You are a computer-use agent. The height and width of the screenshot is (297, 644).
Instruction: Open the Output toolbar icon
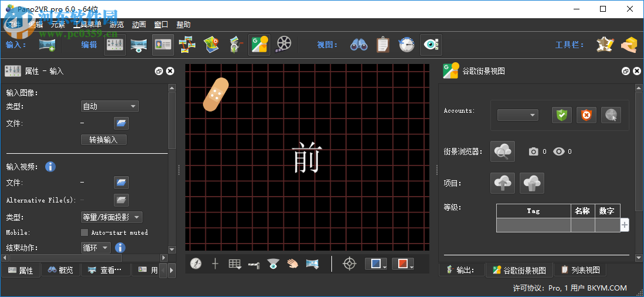coord(235,45)
